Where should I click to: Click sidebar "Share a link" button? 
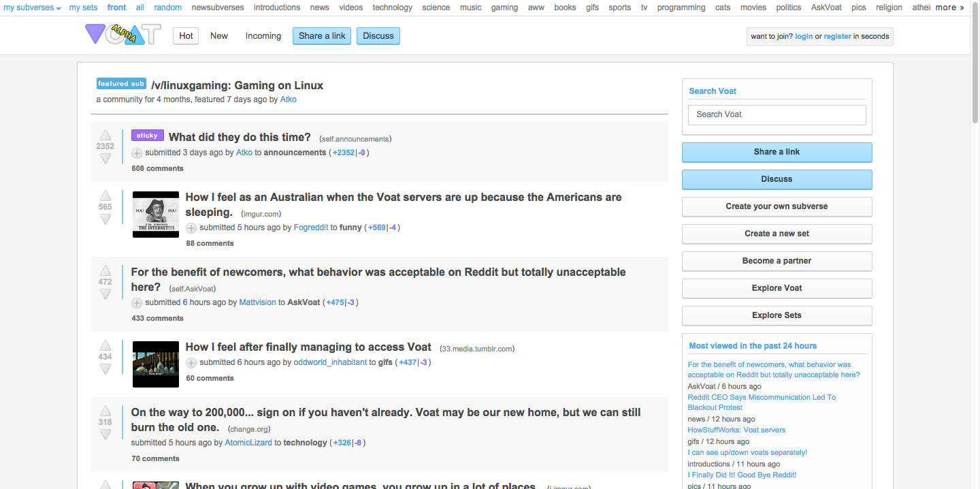tap(777, 152)
